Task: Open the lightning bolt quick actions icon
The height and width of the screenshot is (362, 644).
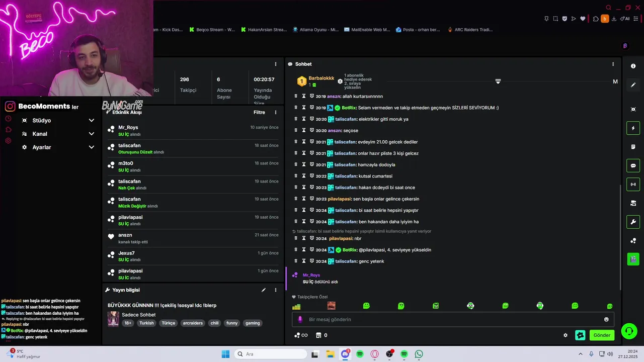Action: pyautogui.click(x=633, y=128)
